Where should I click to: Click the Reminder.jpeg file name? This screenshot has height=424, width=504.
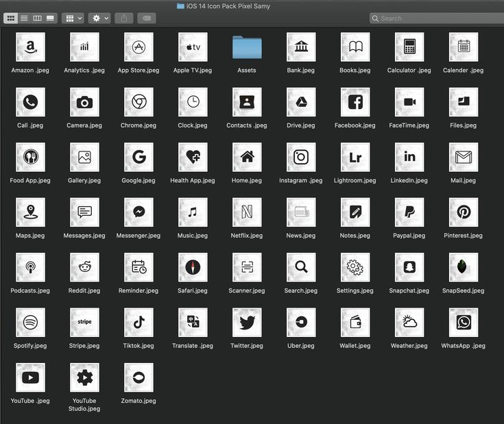[x=139, y=291]
